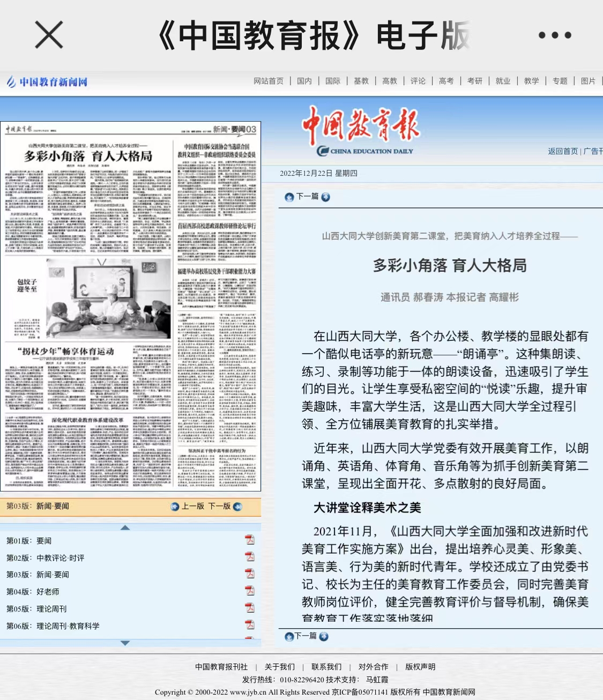603x700 pixels.
Task: Click the 返回首页 link
Action: tap(562, 151)
